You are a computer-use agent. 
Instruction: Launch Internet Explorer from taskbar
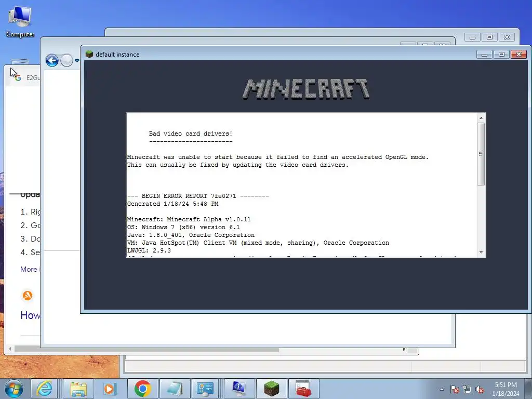tap(45, 389)
